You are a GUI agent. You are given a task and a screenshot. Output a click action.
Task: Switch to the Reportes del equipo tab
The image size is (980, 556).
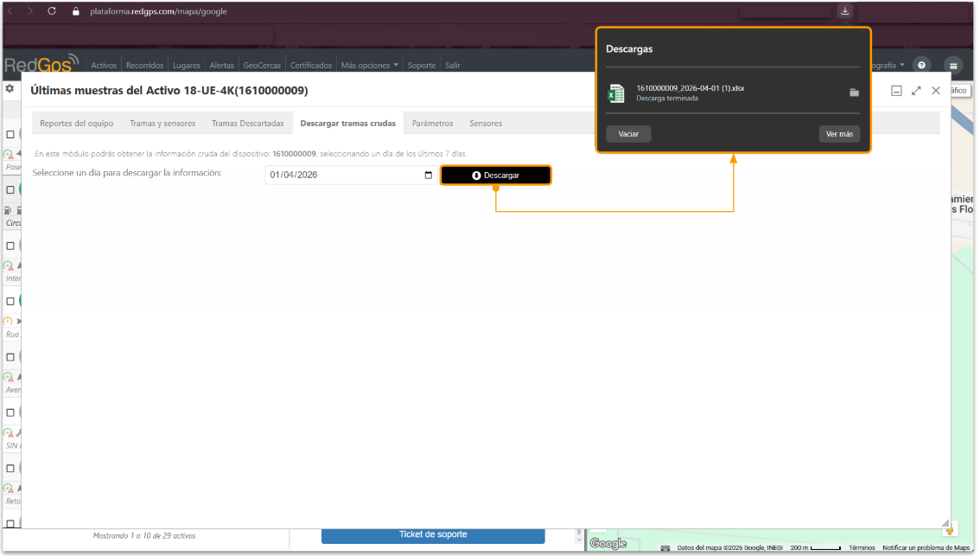77,123
